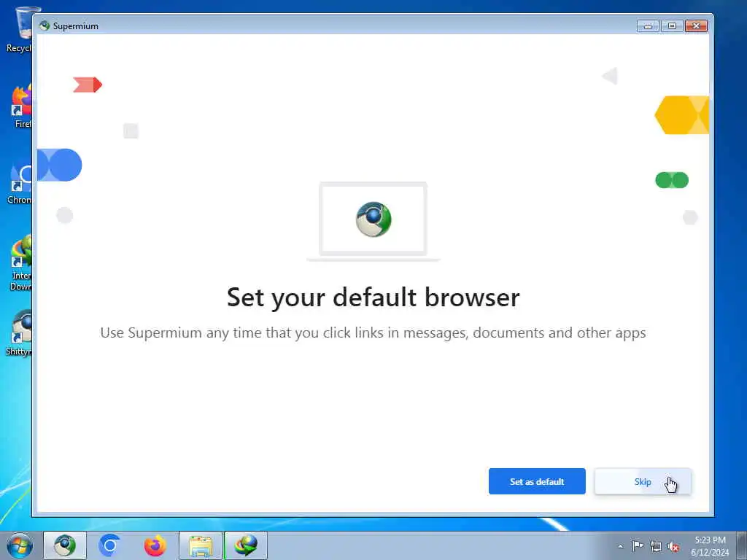Select the Recycle Bin desktop icon
The width and height of the screenshot is (747, 560).
tap(19, 29)
